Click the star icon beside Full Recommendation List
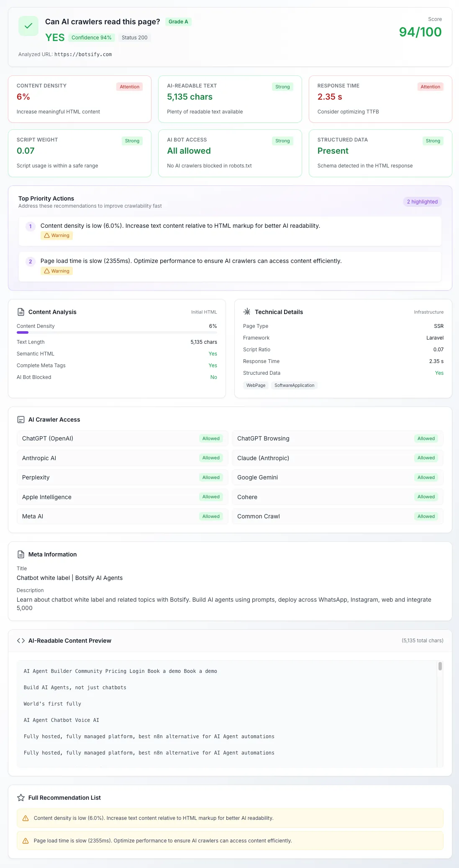The image size is (459, 868). [x=21, y=798]
